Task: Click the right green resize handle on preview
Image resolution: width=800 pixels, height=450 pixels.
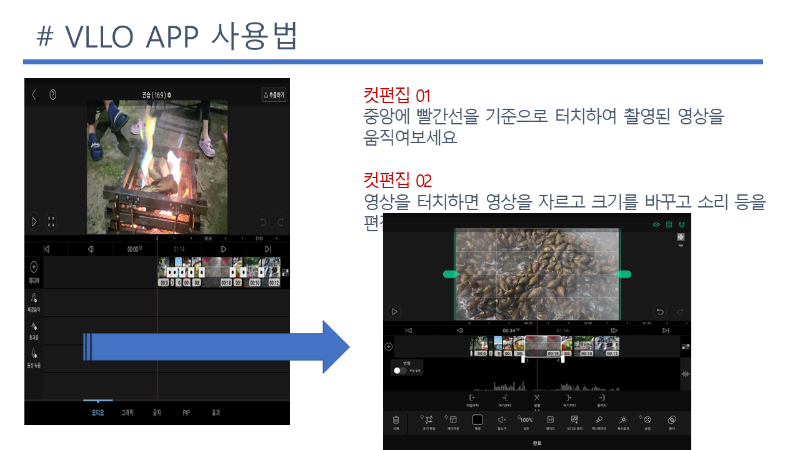Action: click(622, 273)
